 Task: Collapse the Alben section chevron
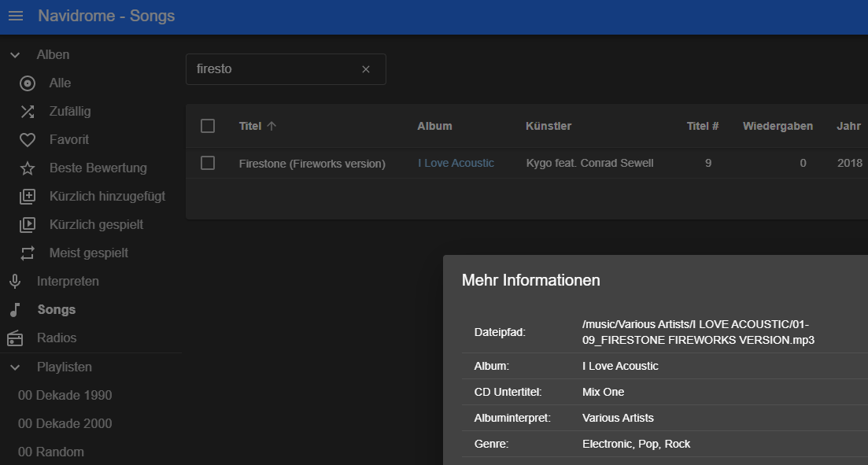point(14,54)
